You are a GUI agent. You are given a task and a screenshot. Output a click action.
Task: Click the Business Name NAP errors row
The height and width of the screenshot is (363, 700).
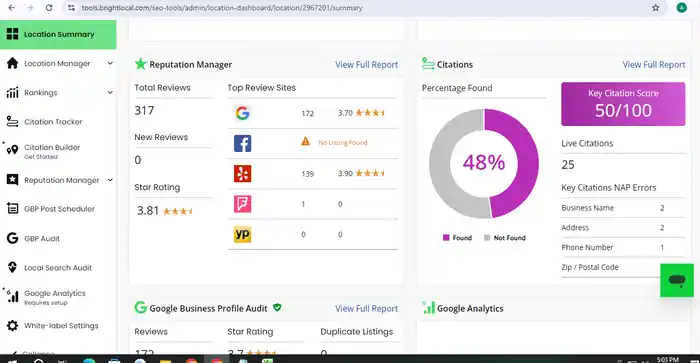tap(622, 208)
